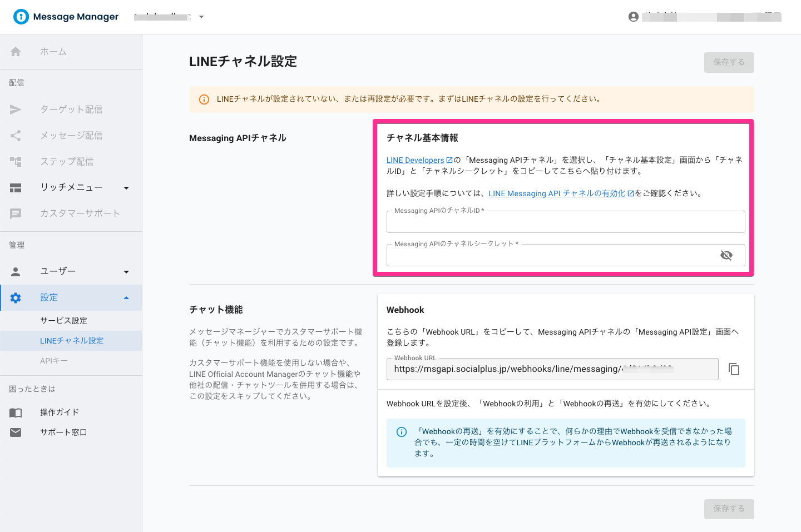
Task: Open サポート窓口 in sidebar
Action: pyautogui.click(x=71, y=432)
